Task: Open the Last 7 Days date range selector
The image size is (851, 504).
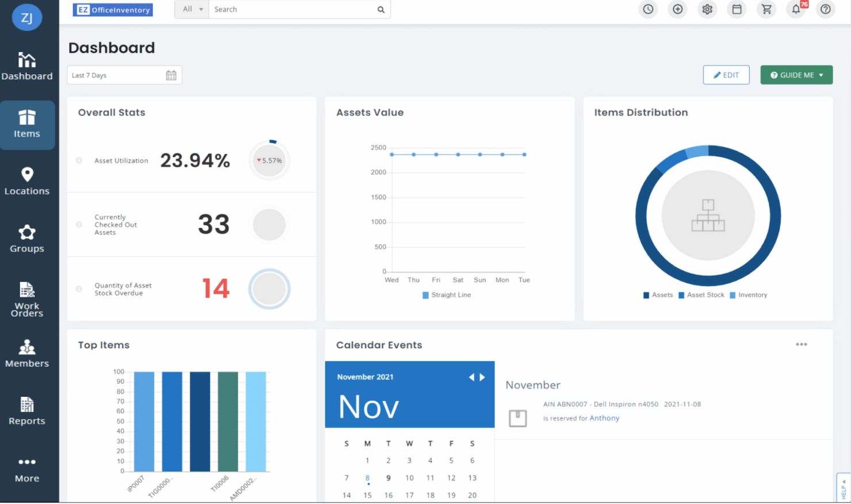Action: pyautogui.click(x=124, y=75)
